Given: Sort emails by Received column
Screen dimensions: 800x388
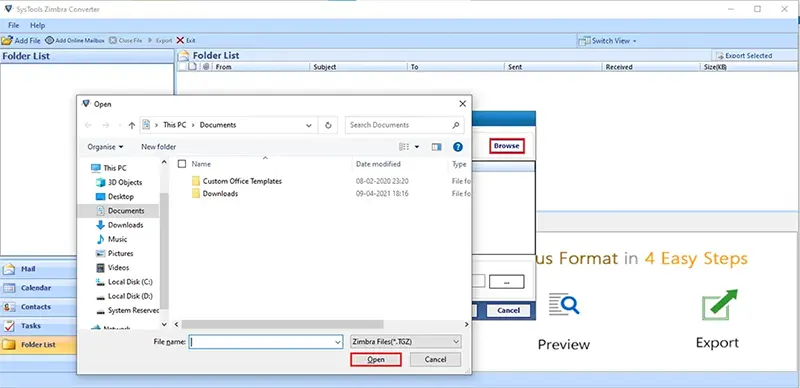Looking at the screenshot, I should pyautogui.click(x=651, y=67).
